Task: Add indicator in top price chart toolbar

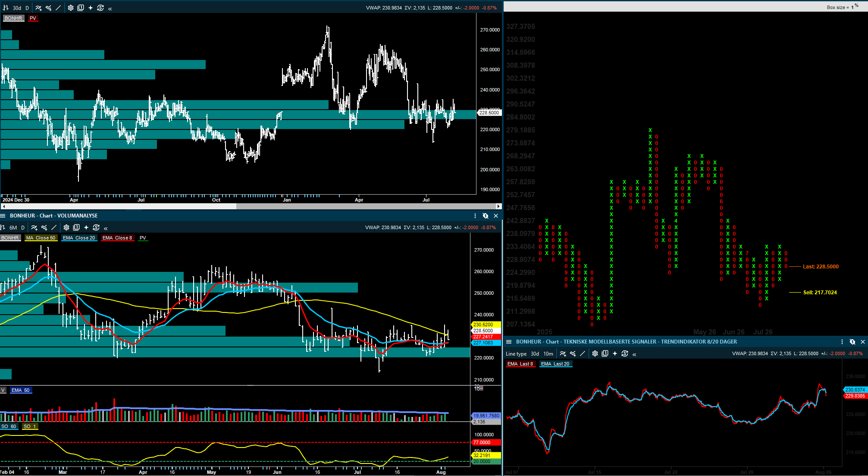Action: tap(38, 8)
